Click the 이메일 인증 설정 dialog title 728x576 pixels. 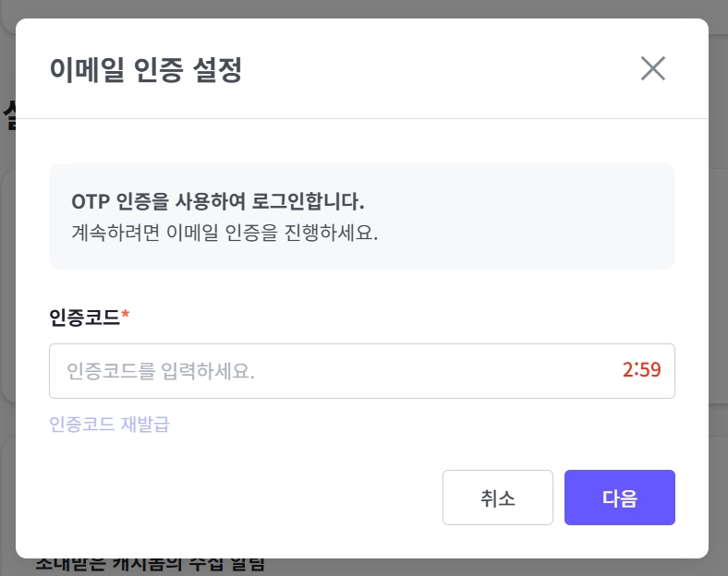tap(146, 70)
